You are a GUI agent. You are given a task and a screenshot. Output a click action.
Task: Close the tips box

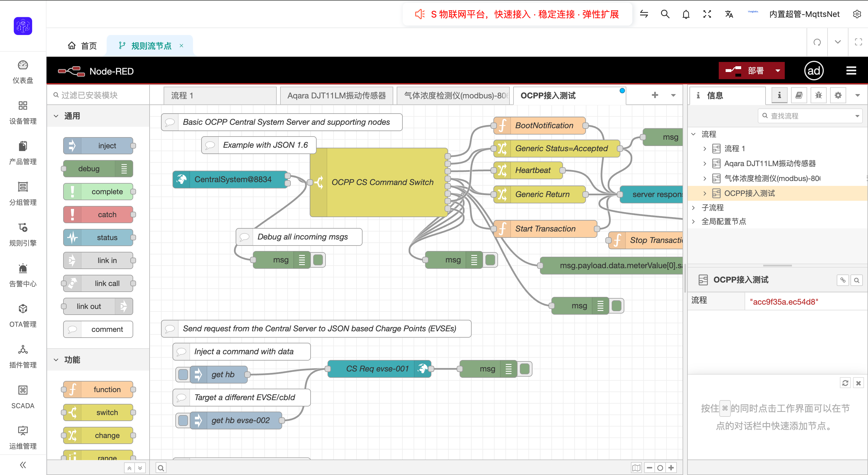pyautogui.click(x=858, y=383)
